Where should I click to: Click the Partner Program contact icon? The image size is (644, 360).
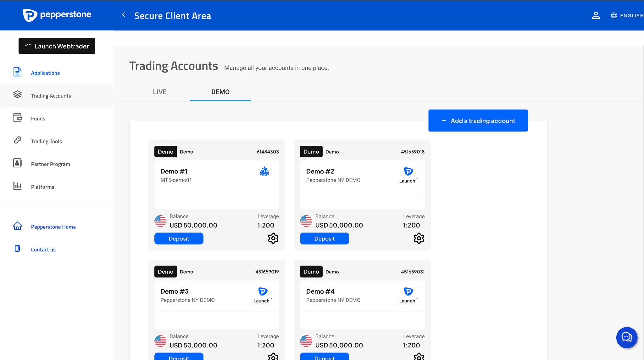coord(17,163)
